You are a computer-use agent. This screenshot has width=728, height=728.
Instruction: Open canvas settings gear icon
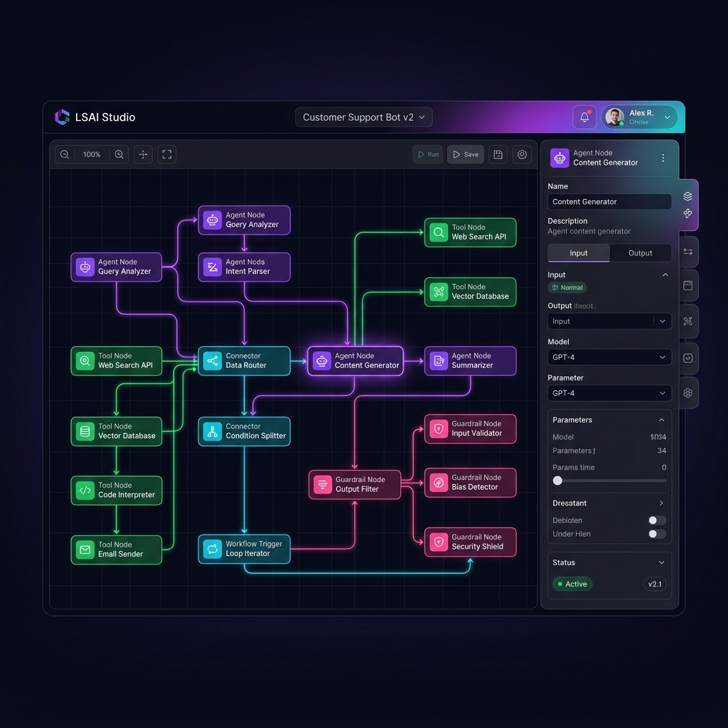(522, 154)
